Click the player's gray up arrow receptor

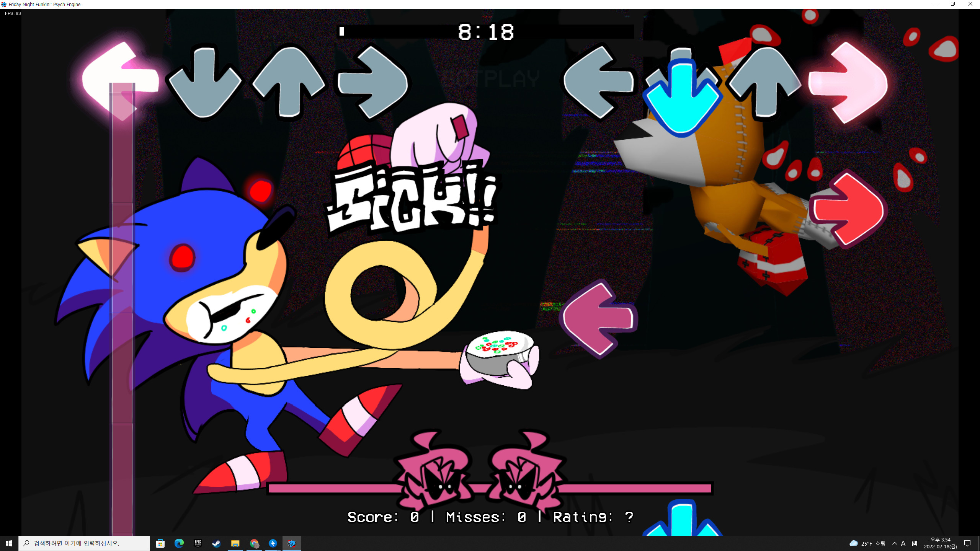pos(765,82)
